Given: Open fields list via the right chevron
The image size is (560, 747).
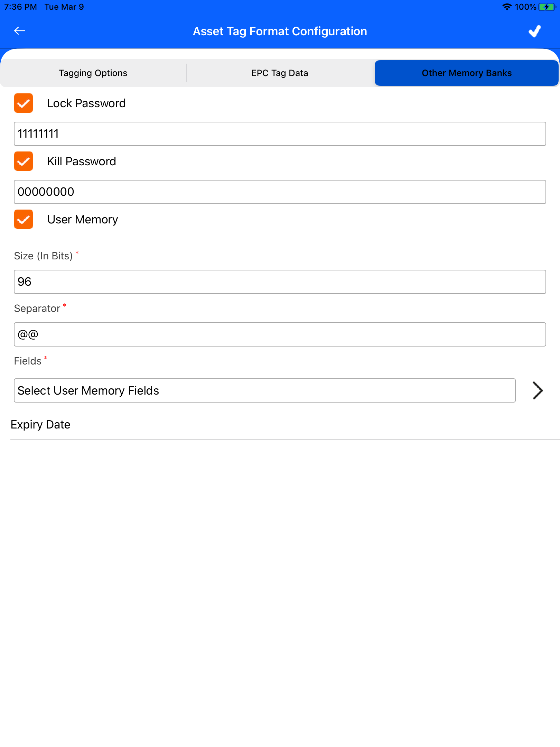Looking at the screenshot, I should tap(538, 390).
